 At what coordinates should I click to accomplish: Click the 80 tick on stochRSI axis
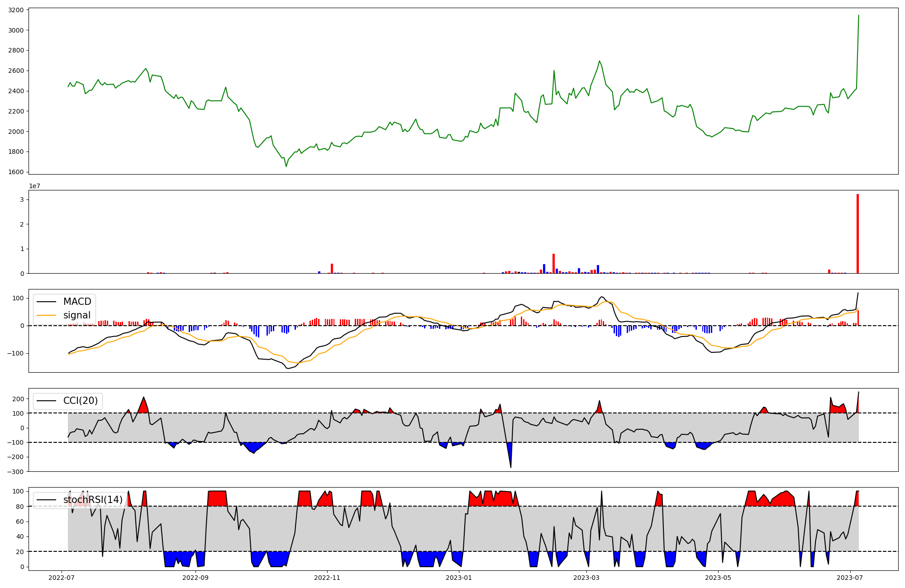pyautogui.click(x=19, y=506)
